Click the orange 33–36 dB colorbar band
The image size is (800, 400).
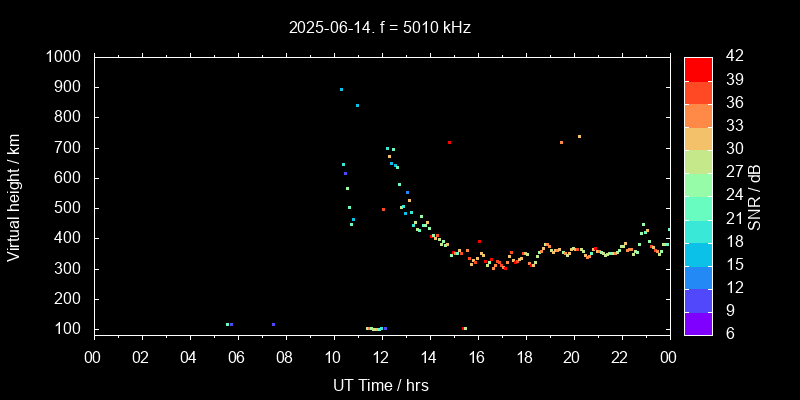pos(698,114)
